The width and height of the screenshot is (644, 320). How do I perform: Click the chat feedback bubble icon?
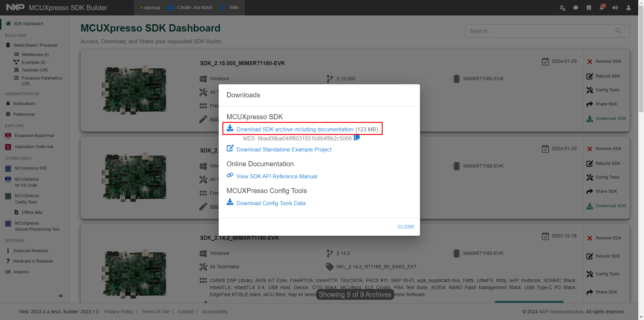[576, 8]
